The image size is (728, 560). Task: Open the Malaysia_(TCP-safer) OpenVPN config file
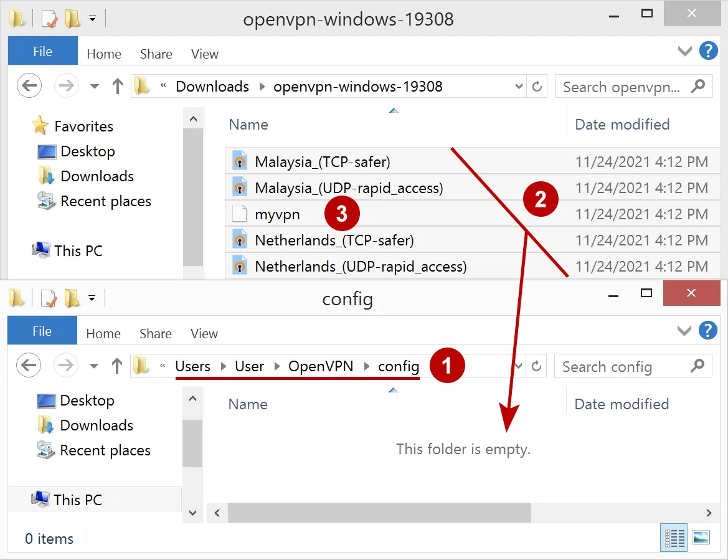[322, 161]
